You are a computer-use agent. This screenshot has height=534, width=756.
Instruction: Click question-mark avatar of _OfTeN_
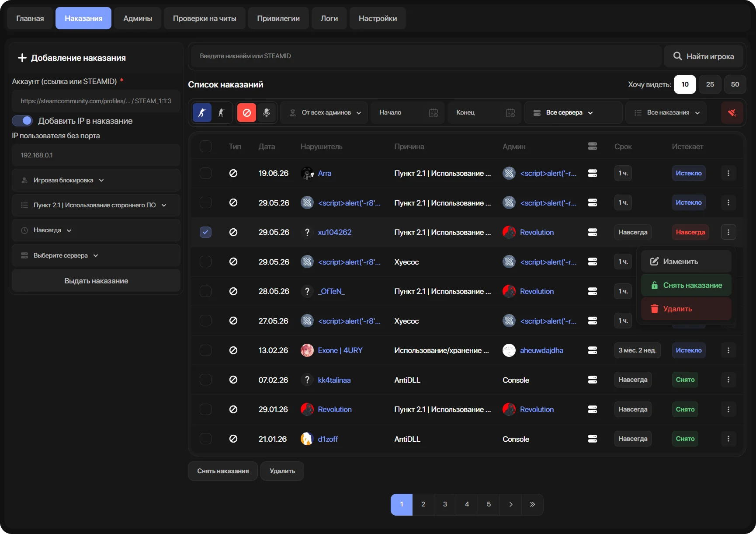tap(307, 291)
